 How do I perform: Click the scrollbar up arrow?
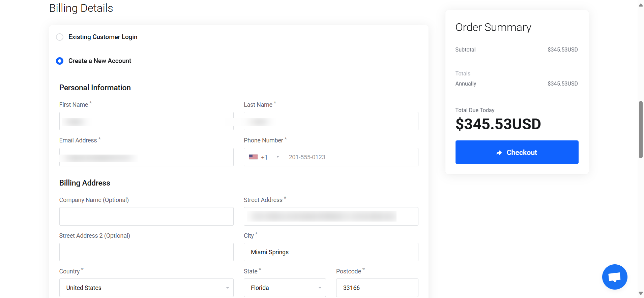[x=641, y=5]
